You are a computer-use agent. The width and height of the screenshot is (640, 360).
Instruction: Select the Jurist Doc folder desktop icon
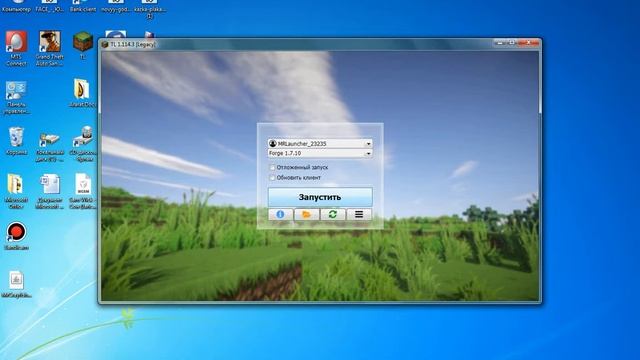[82, 92]
